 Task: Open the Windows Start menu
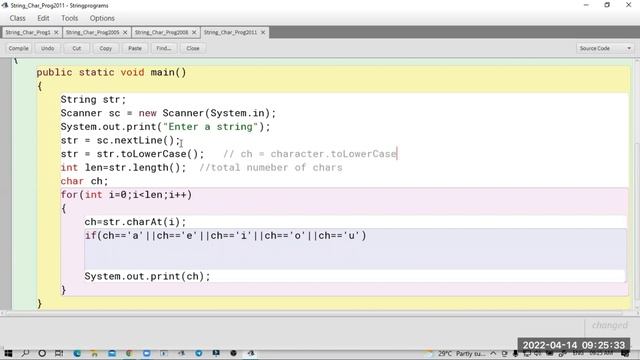[x=8, y=353]
